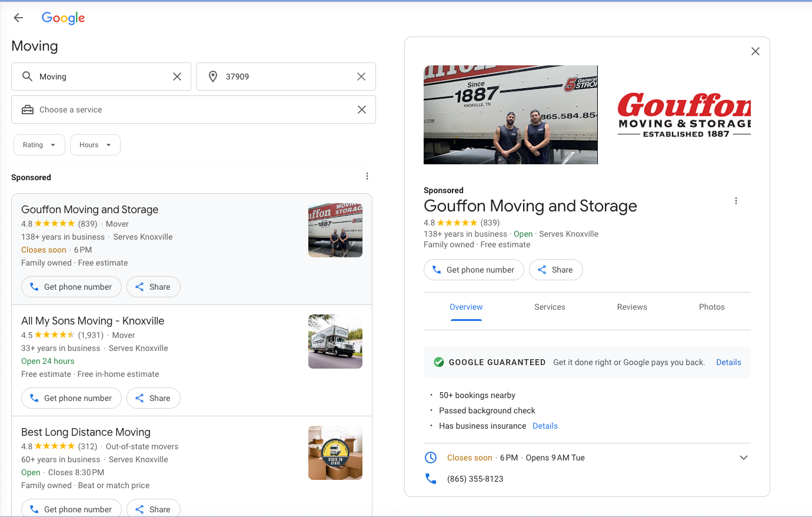Viewport: 812px width, 517px height.
Task: Click the Choose a service input field
Action: (x=194, y=110)
